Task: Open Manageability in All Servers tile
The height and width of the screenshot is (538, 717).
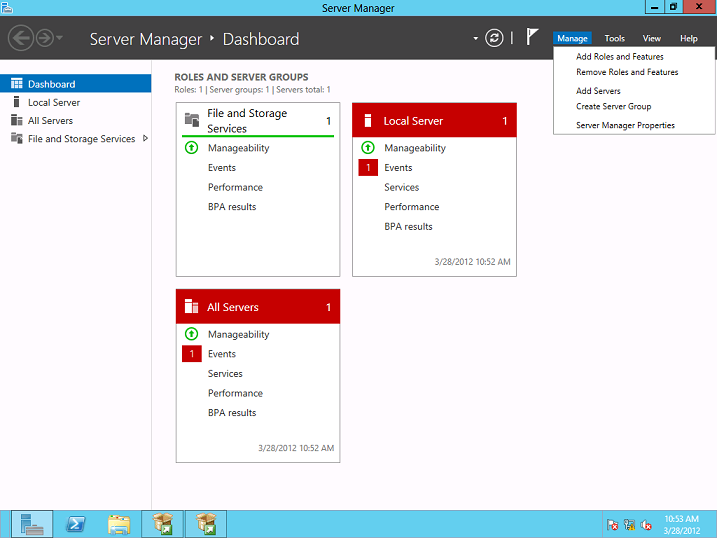Action: coord(238,335)
